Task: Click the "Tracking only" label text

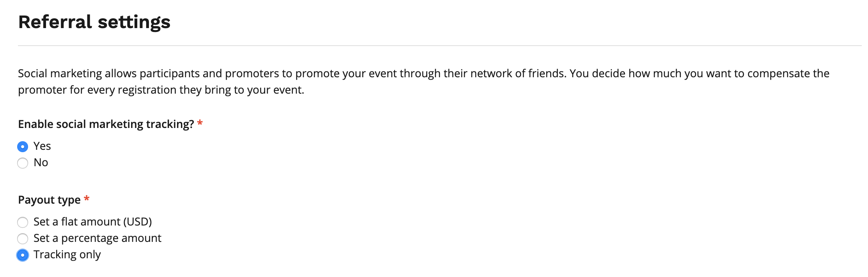Action: (x=67, y=255)
